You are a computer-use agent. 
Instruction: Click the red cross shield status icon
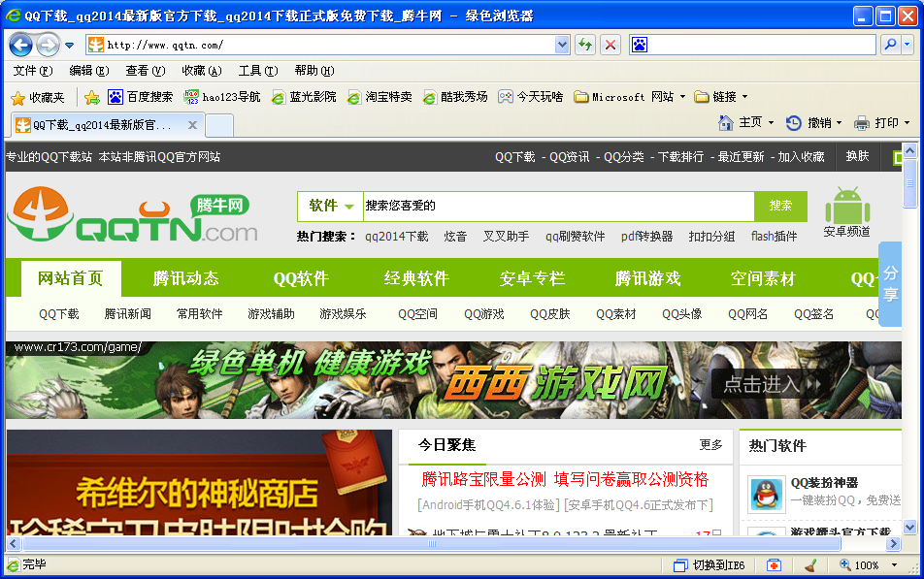[x=774, y=565]
